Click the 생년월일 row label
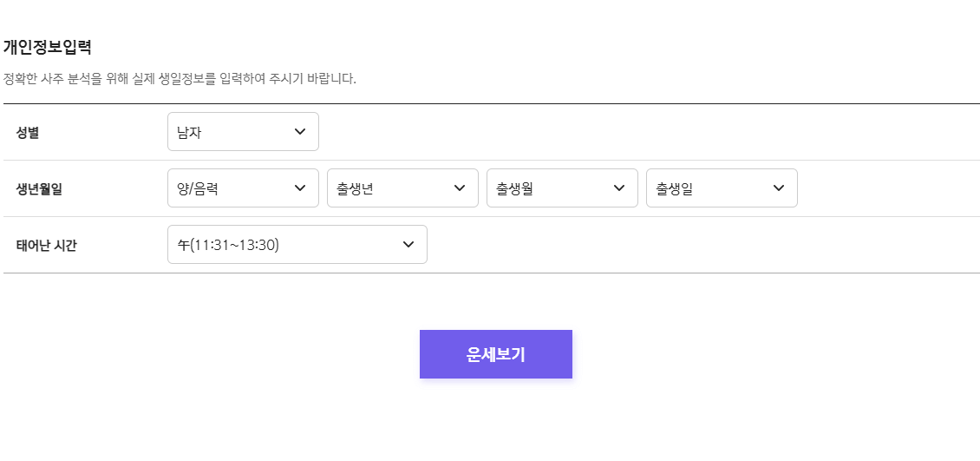Image resolution: width=980 pixels, height=461 pixels. [x=39, y=189]
